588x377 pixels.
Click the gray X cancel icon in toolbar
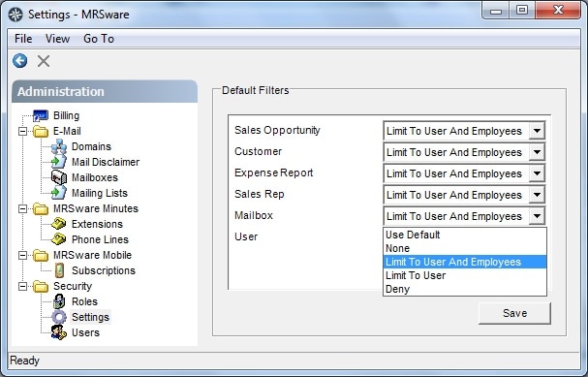44,61
